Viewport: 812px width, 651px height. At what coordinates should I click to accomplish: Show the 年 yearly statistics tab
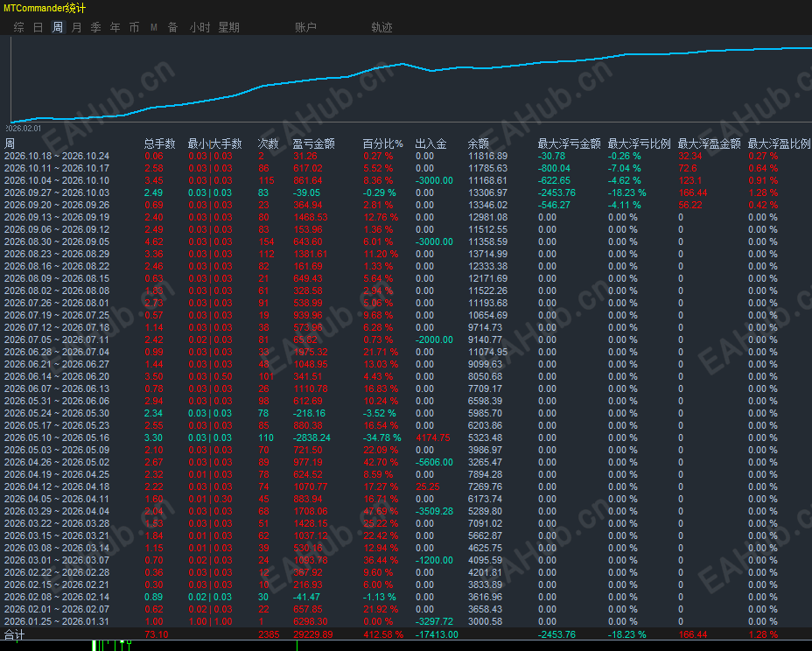click(115, 27)
